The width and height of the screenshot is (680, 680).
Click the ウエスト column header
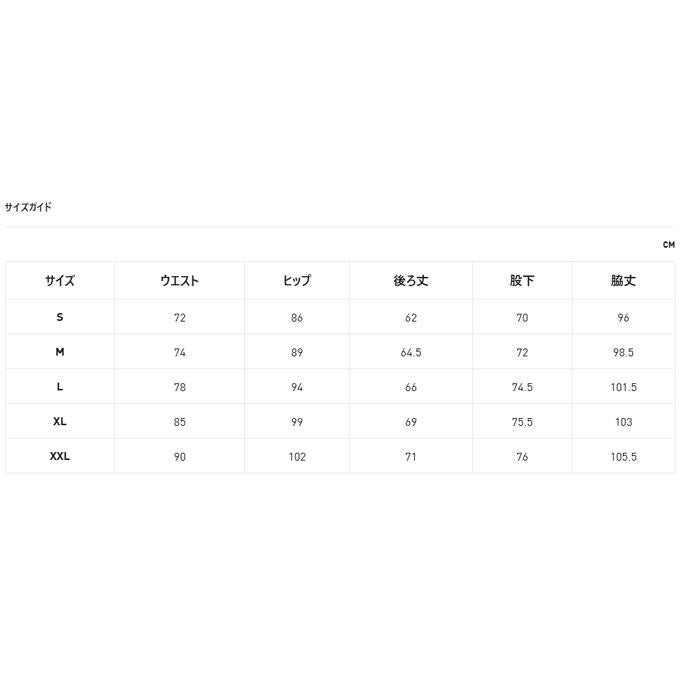(x=180, y=281)
